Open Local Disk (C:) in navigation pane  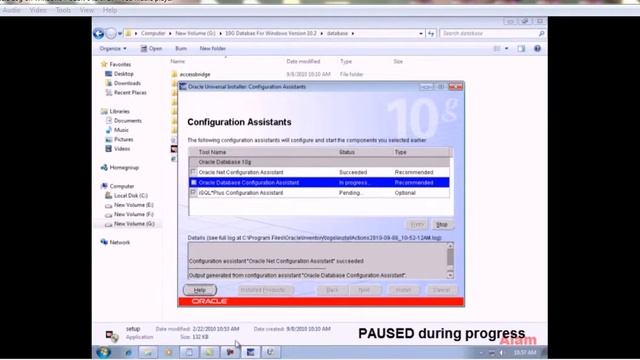click(x=131, y=196)
